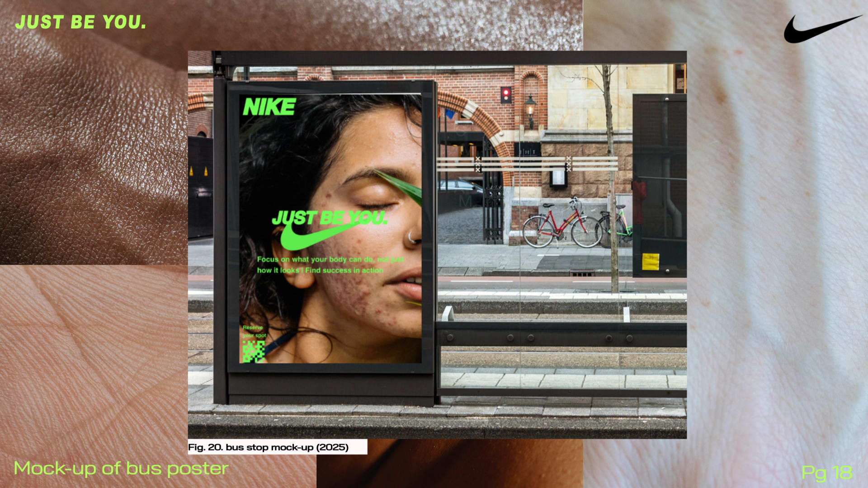Click the black Nike swoosh logo
868x488 pixels.
coord(823,29)
